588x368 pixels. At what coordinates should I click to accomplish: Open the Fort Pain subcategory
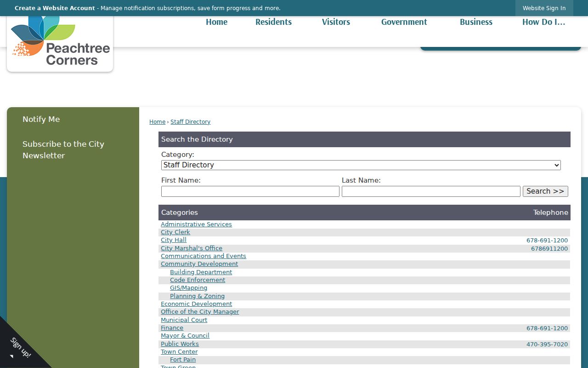[x=183, y=360]
